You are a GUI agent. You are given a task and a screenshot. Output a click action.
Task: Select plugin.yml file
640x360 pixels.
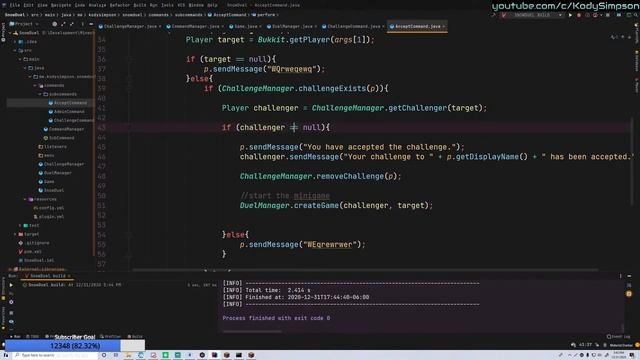[x=49, y=217]
